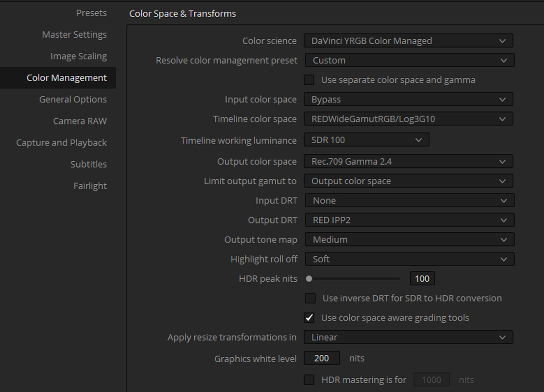Change Output DRT from RED IPP2
544x392 pixels.
[x=410, y=220]
